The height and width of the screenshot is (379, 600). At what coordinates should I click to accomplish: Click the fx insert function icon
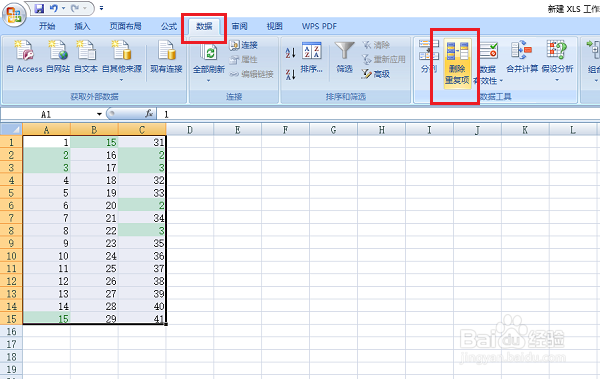[x=149, y=114]
